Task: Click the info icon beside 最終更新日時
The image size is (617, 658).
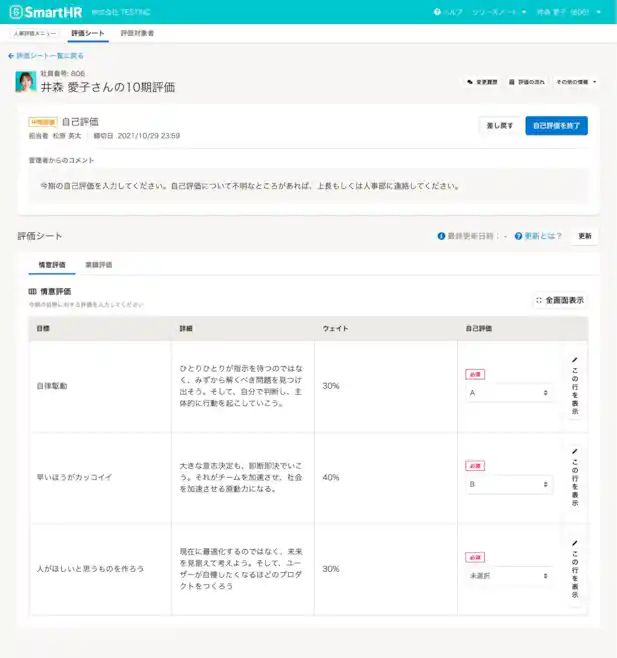Action: point(441,236)
